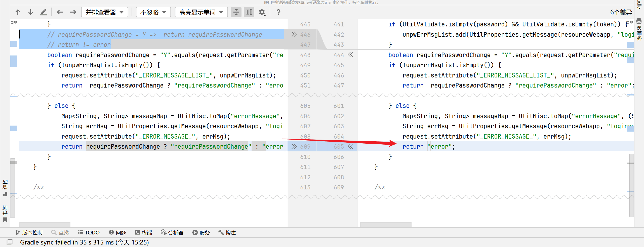This screenshot has height=247, width=644.
Task: Click the wavy collapsed separator below line 613
Action: click(322, 197)
